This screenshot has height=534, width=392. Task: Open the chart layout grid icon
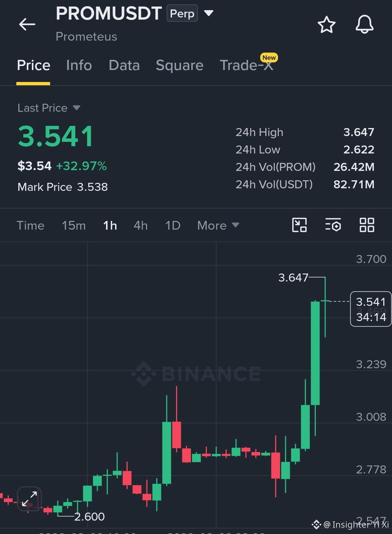(x=367, y=225)
